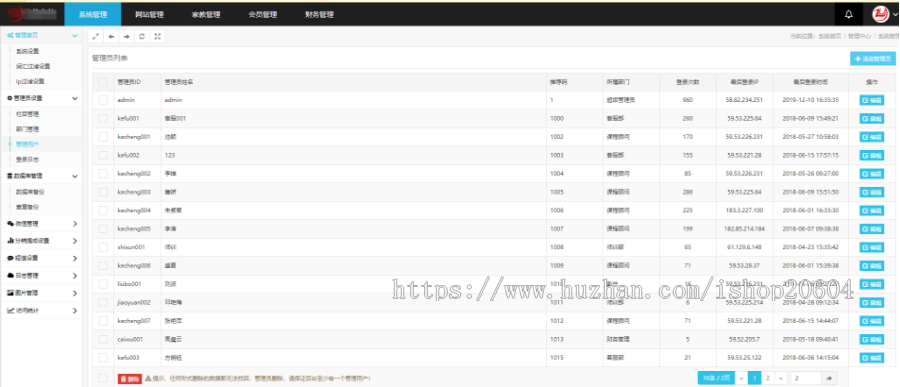Check the box for the admin row

click(x=103, y=100)
